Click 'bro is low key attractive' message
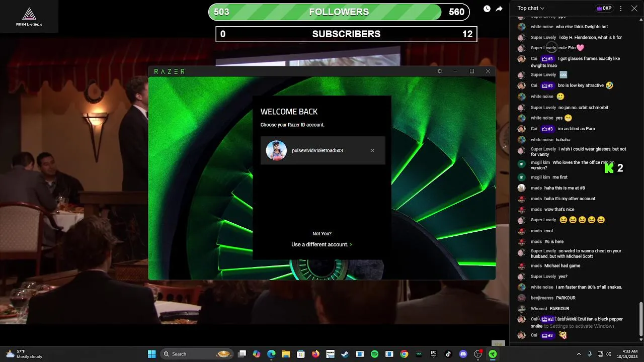The width and height of the screenshot is (644, 362). [581, 85]
